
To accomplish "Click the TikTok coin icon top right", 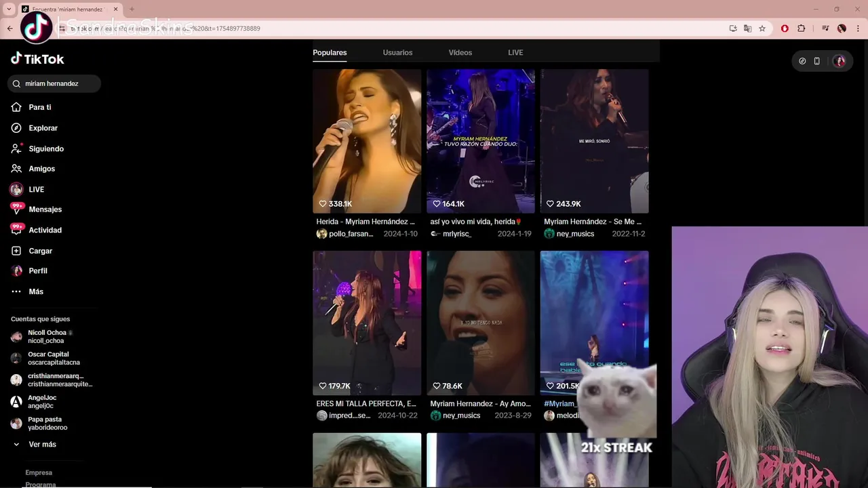I will [802, 61].
